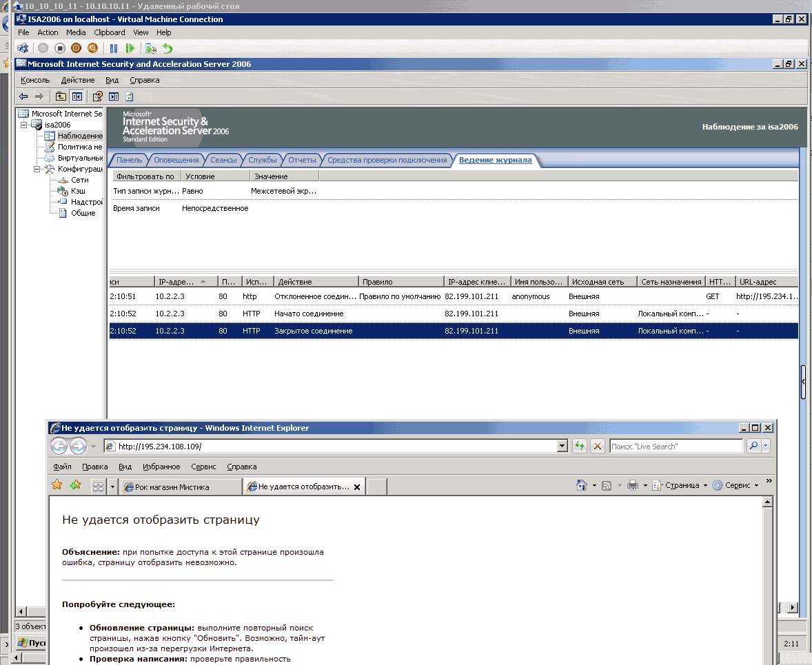812x665 pixels.
Task: Click the IE forward button
Action: coord(78,446)
